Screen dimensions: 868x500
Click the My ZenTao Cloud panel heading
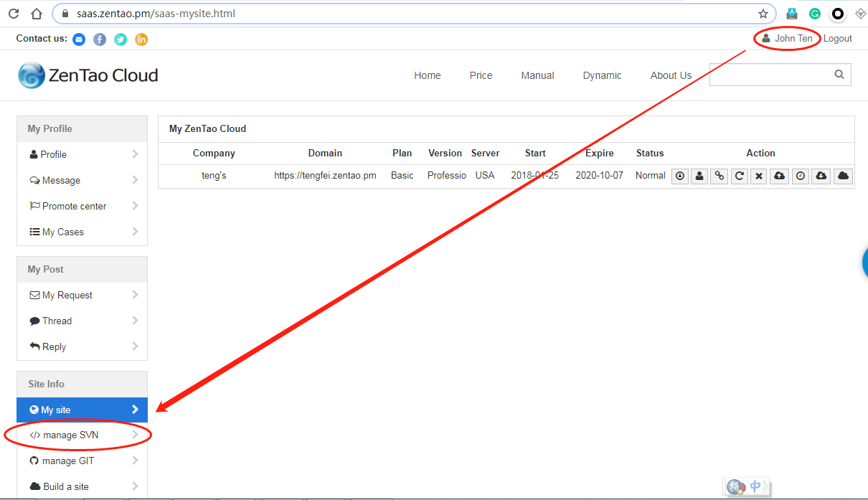point(207,129)
